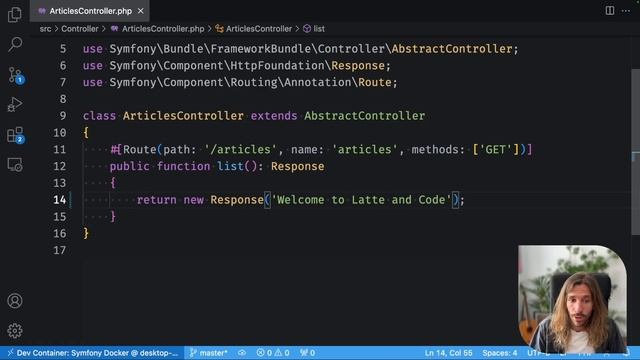
Task: Open the Accounts menu icon
Action: 15,301
